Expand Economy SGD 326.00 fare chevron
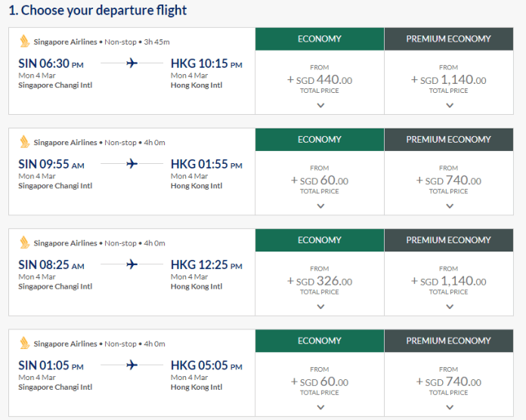 click(320, 306)
